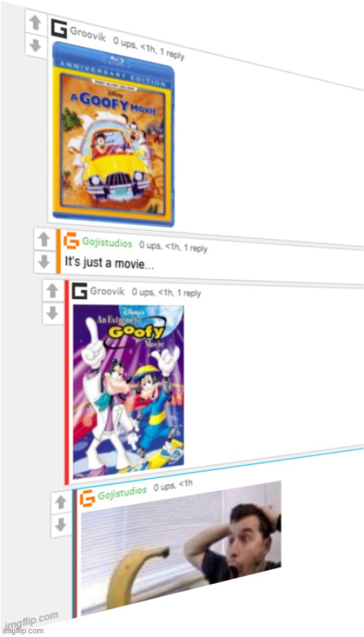Viewport: 364px width, 637px height.
Task: Open Gojistudios username link on last comment
Action: pyautogui.click(x=122, y=493)
